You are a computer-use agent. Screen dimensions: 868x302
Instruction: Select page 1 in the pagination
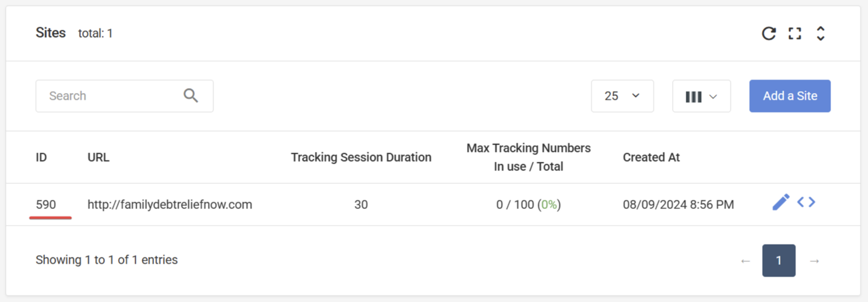point(779,261)
